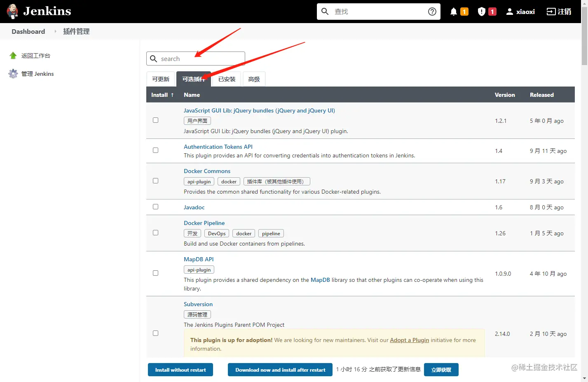This screenshot has height=382, width=588.
Task: Sort by the Install column header
Action: pos(162,95)
